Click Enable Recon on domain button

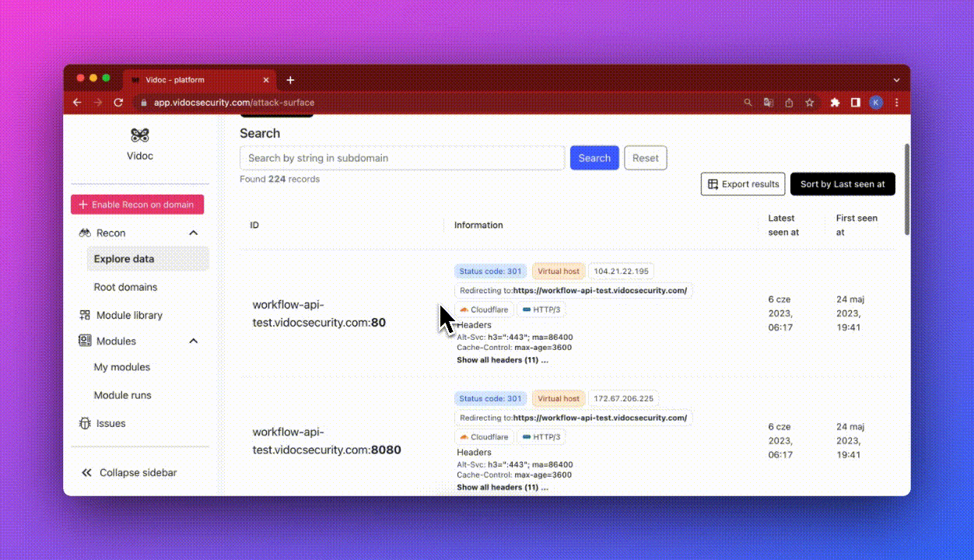pyautogui.click(x=137, y=205)
